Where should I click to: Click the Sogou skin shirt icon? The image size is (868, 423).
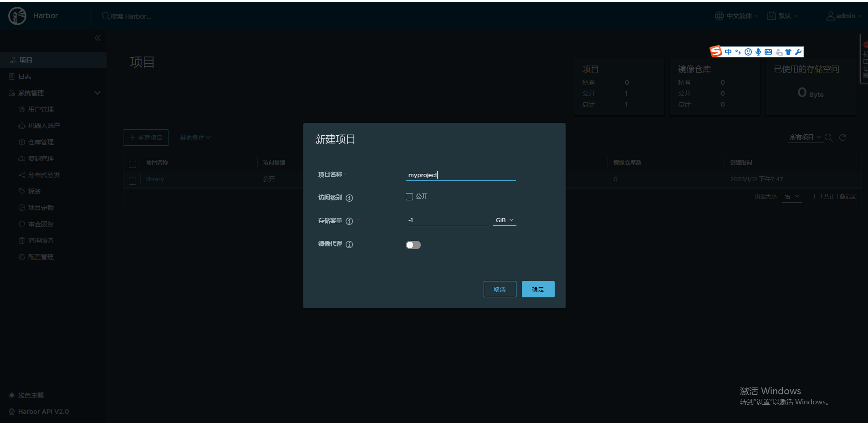click(x=788, y=52)
